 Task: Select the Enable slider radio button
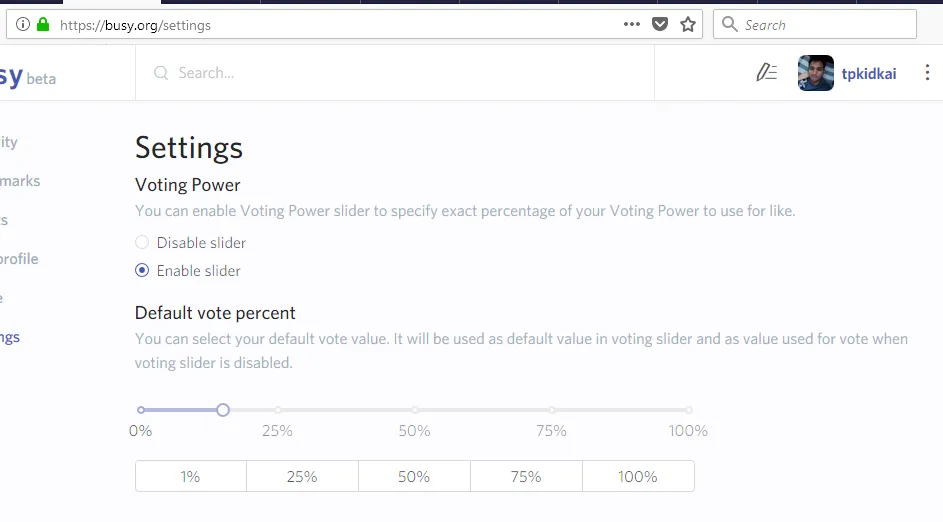(142, 271)
